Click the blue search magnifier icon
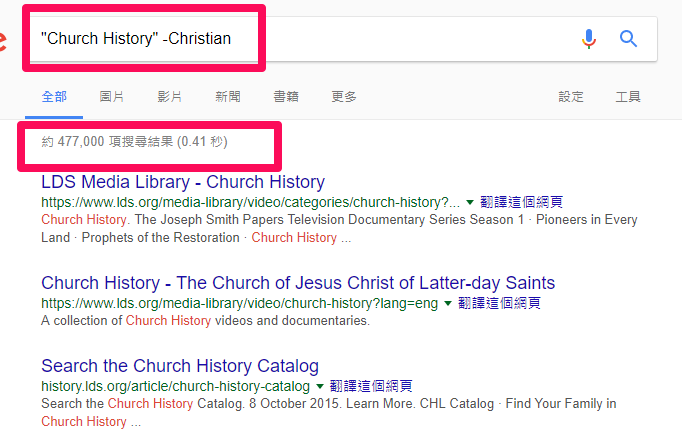The width and height of the screenshot is (682, 445). pos(628,39)
